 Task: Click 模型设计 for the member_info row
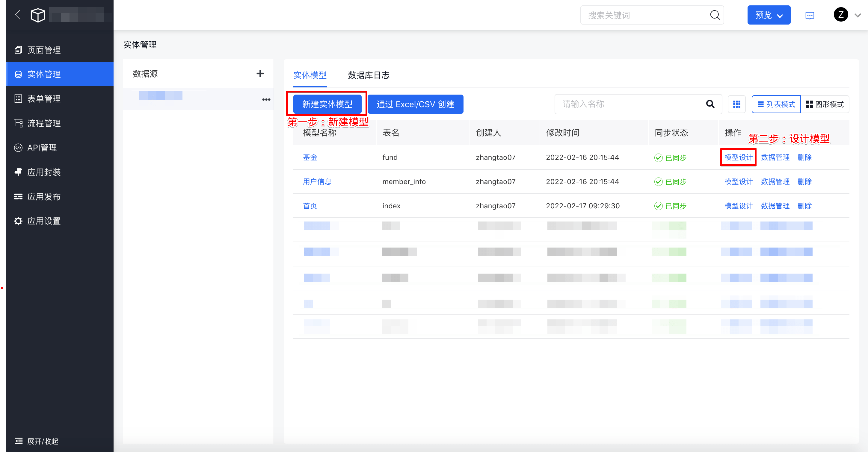click(x=738, y=181)
